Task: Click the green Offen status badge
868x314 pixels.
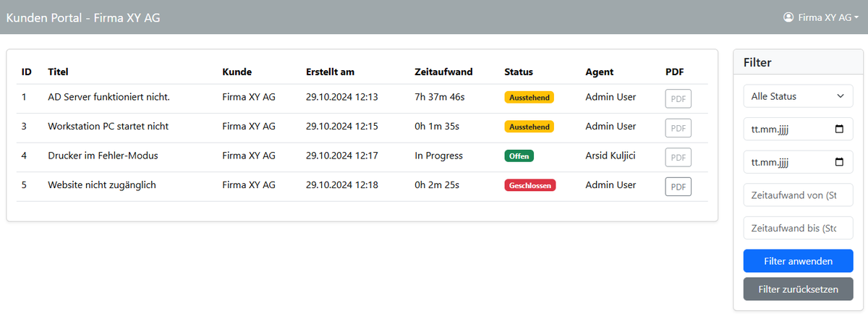Action: pyautogui.click(x=519, y=156)
